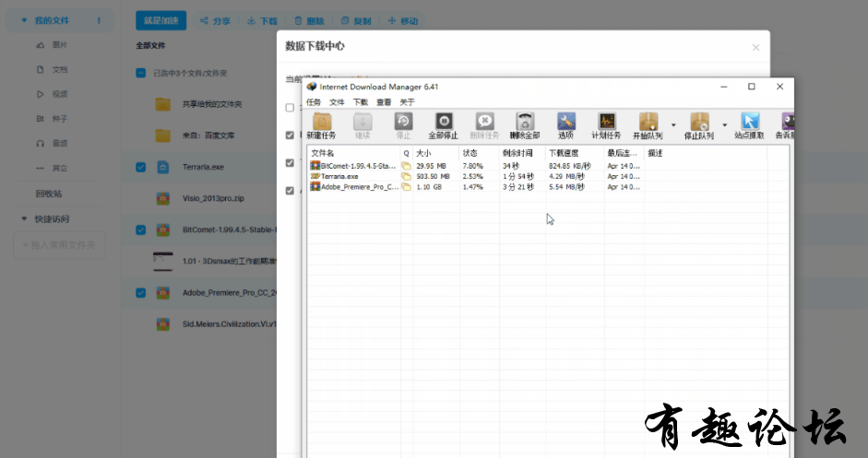The height and width of the screenshot is (458, 868).
Task: Open the 开始队列 dropdown arrow
Action: (673, 125)
